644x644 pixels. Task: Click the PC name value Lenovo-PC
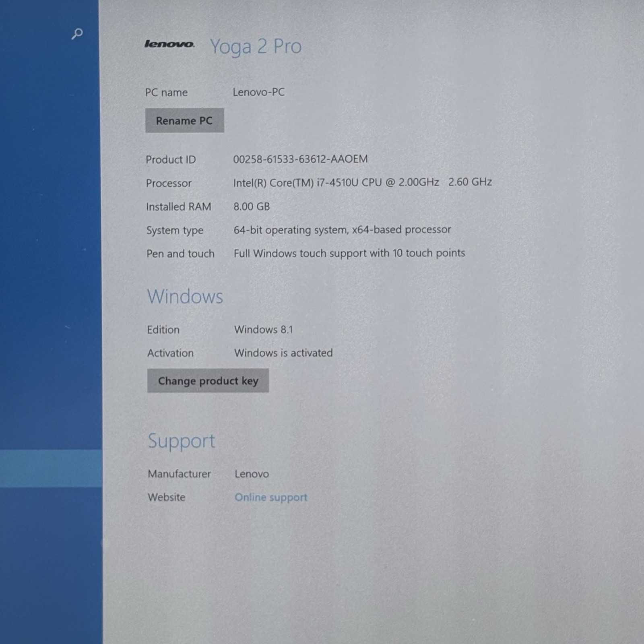point(259,92)
